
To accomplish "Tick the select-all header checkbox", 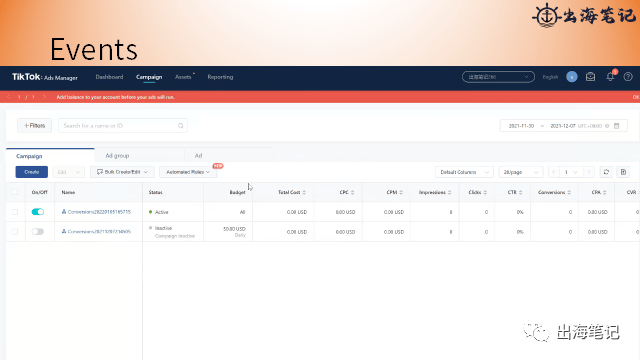I will (x=15, y=192).
